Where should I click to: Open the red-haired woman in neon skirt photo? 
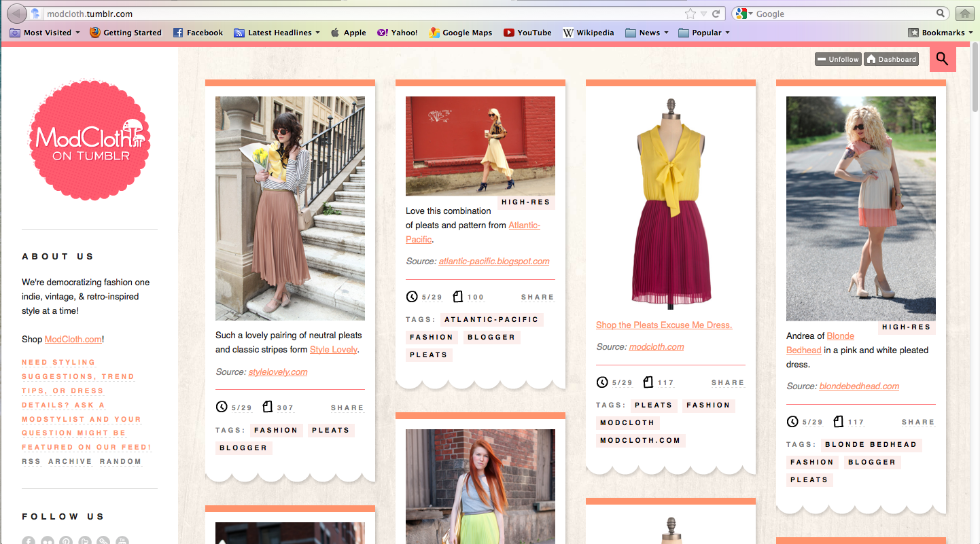click(x=480, y=486)
